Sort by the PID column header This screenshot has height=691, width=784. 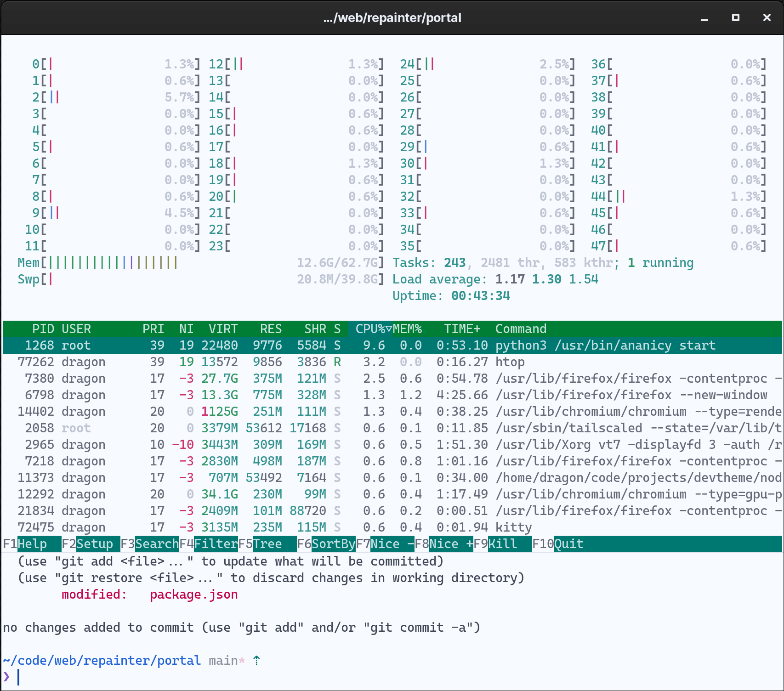click(43, 329)
